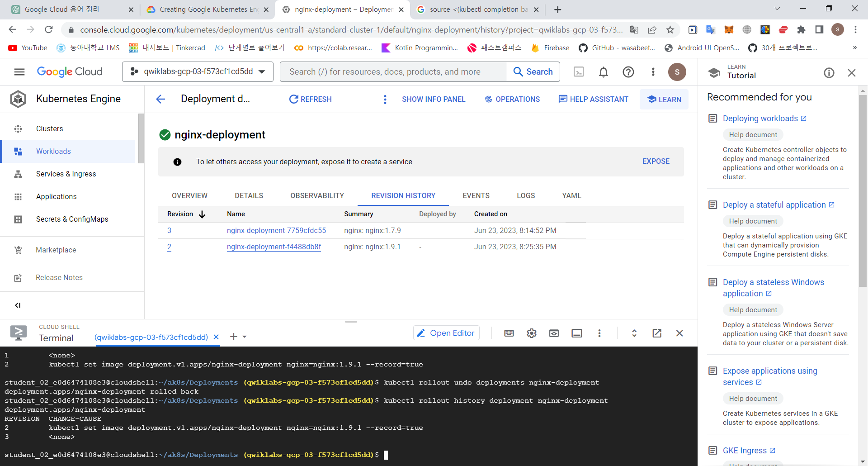Image resolution: width=868 pixels, height=466 pixels.
Task: Toggle the Cloud Shell on-screen keyboard icon
Action: [509, 333]
